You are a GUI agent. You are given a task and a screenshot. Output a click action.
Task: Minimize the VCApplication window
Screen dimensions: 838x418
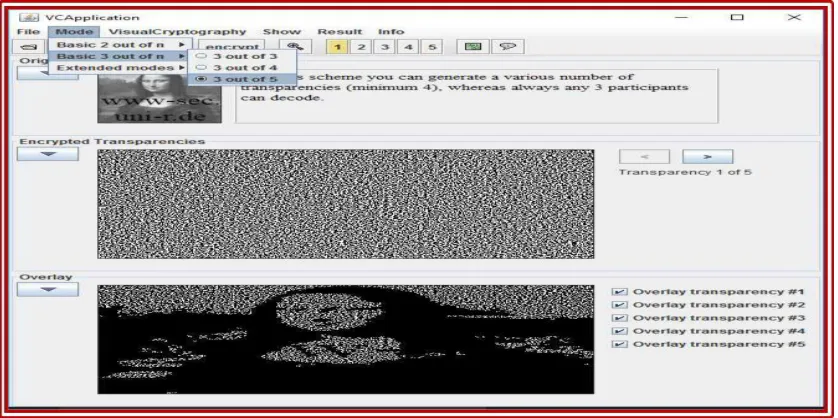pos(681,17)
